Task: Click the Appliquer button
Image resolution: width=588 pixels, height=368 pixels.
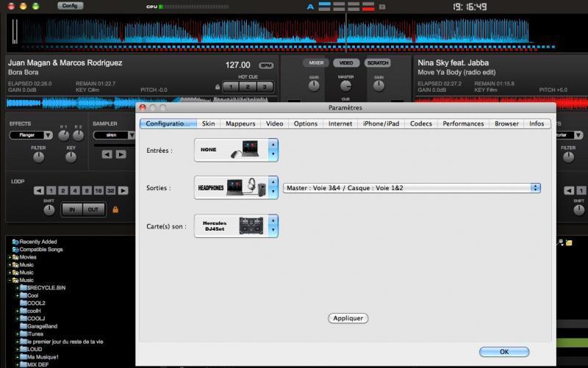Action: [348, 318]
